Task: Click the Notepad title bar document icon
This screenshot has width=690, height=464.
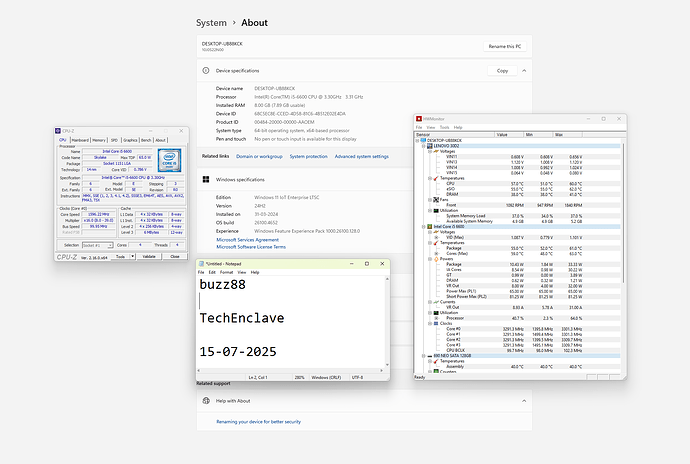Action: (202, 264)
